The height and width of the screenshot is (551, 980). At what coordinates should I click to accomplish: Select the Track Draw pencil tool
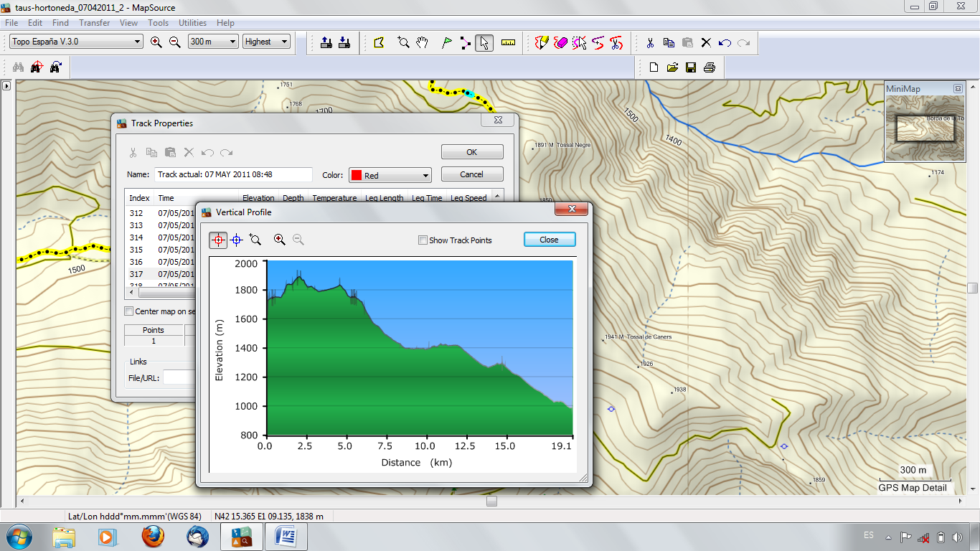542,43
